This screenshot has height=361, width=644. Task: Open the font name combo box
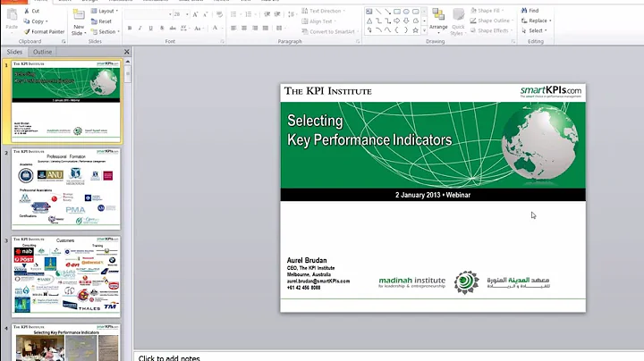(x=148, y=14)
